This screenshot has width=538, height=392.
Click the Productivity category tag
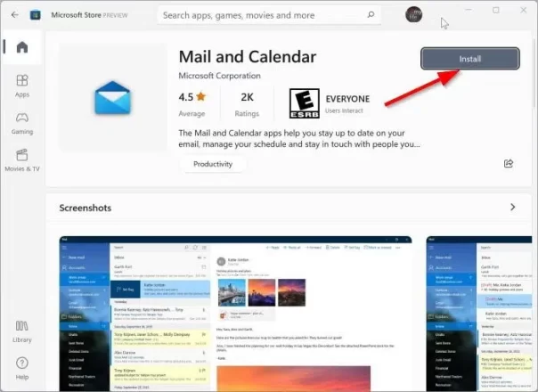[213, 164]
